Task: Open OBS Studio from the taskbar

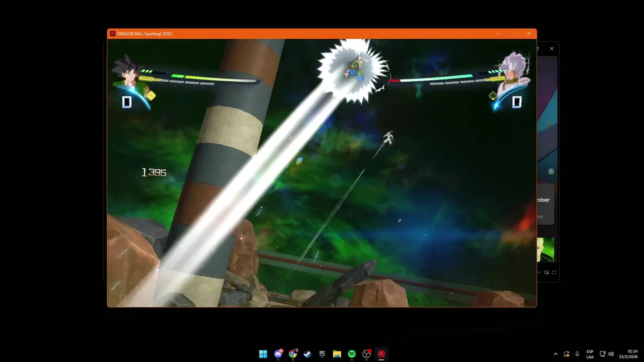Action: click(367, 354)
